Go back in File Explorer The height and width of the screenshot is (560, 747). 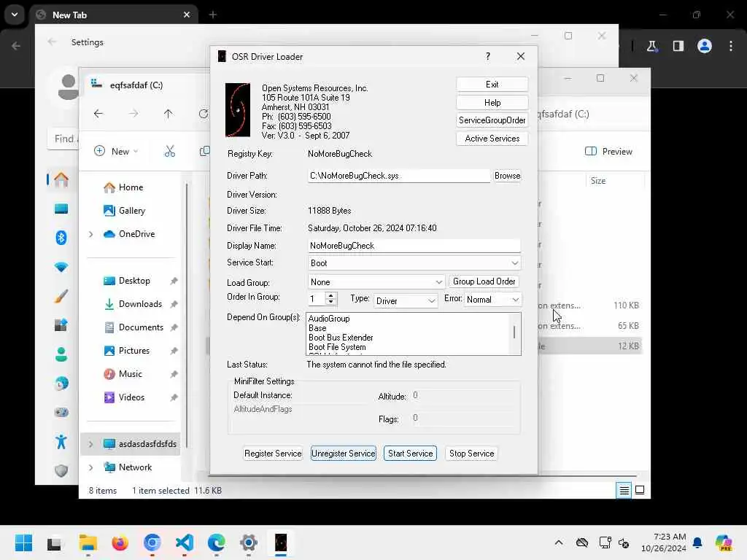click(x=98, y=114)
